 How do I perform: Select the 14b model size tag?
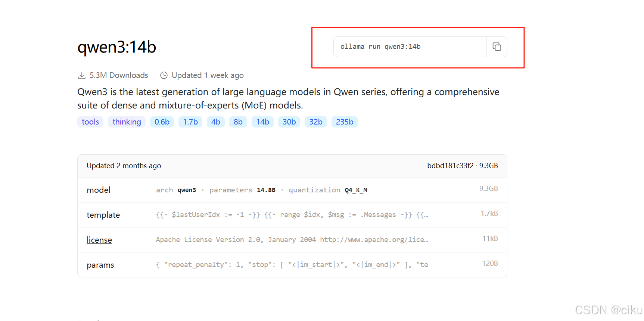262,122
